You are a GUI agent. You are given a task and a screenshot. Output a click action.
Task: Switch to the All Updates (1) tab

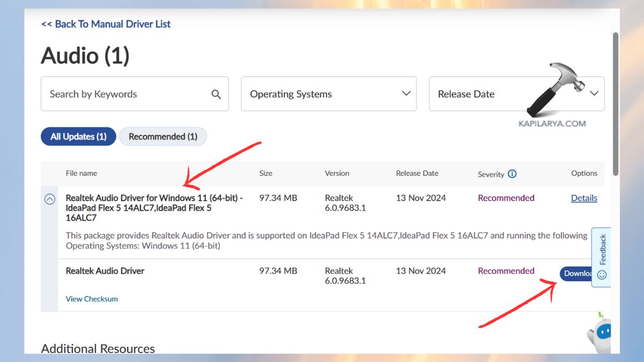point(78,137)
